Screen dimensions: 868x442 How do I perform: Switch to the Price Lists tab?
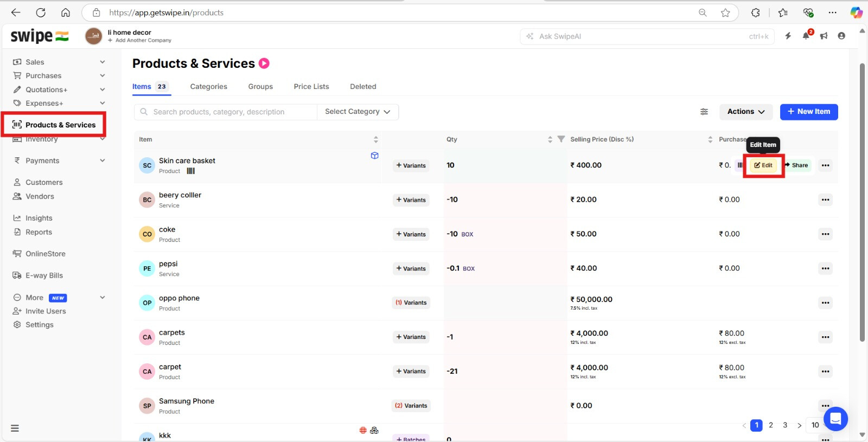pos(311,87)
